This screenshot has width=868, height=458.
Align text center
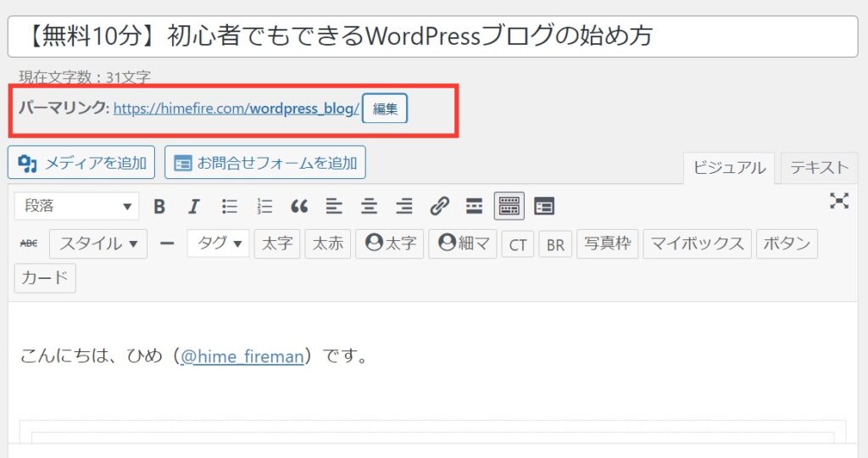[x=370, y=207]
